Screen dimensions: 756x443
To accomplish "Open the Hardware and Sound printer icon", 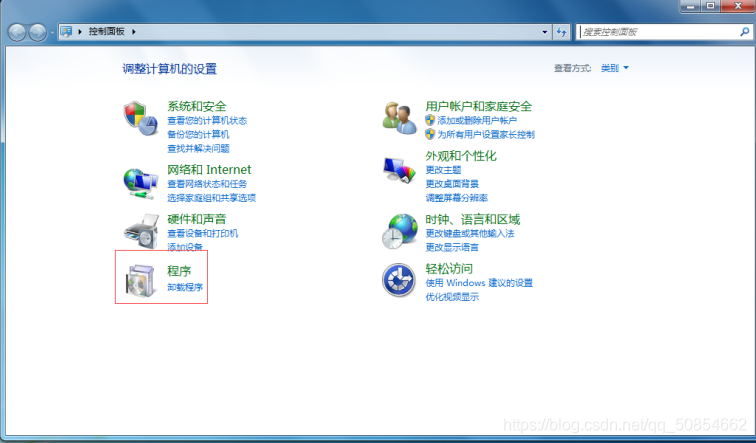I will click(141, 231).
